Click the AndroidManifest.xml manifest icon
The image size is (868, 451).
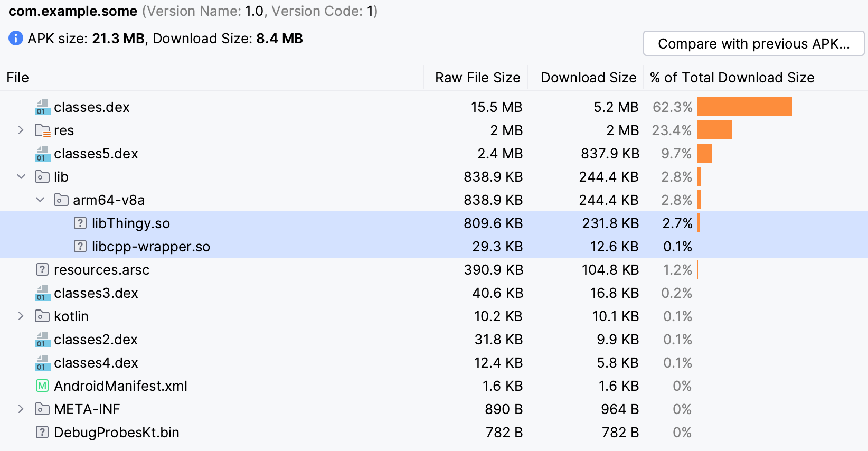pyautogui.click(x=42, y=386)
